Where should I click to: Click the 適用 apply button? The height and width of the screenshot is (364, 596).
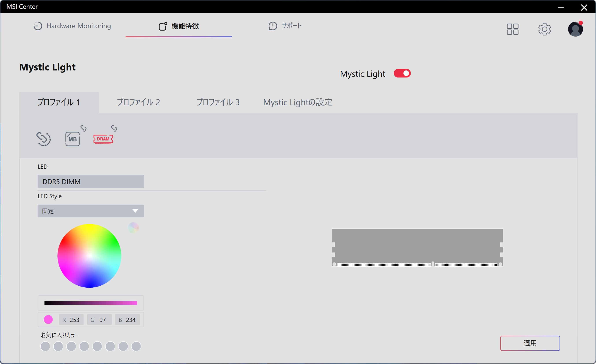pos(530,343)
